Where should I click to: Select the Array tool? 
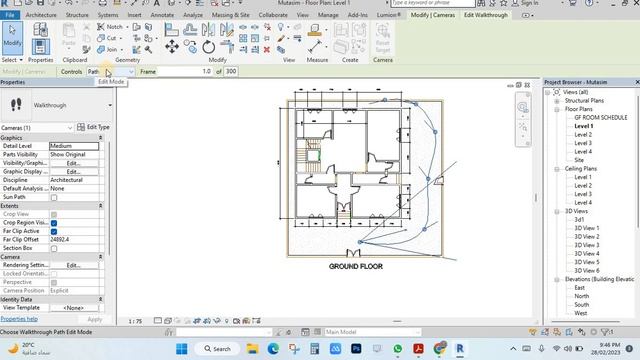[243, 38]
